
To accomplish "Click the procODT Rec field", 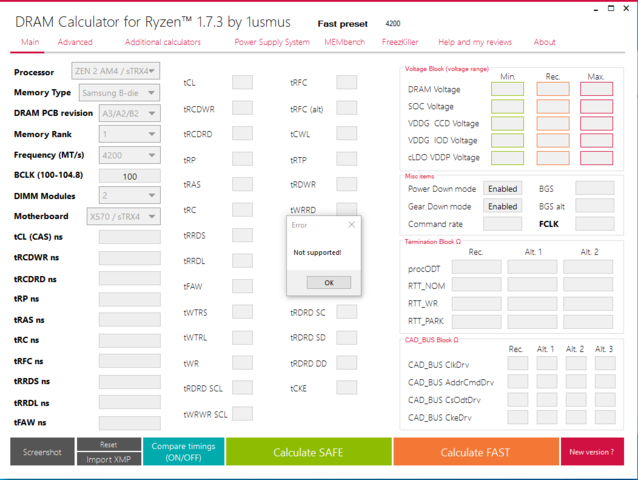I will click(x=476, y=267).
